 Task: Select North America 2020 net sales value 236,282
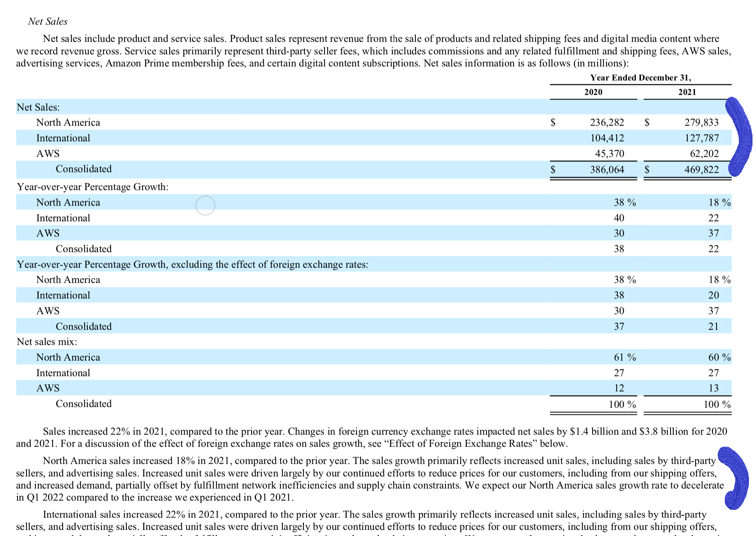(607, 122)
